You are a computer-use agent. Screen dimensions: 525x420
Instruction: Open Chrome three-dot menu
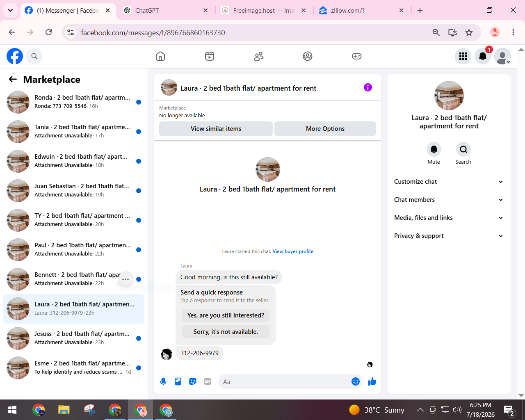pos(513,32)
